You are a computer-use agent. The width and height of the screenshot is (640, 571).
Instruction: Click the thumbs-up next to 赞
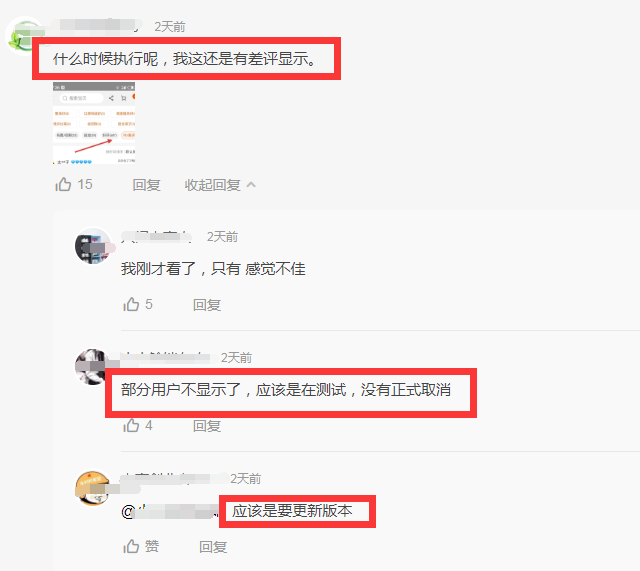tap(131, 546)
